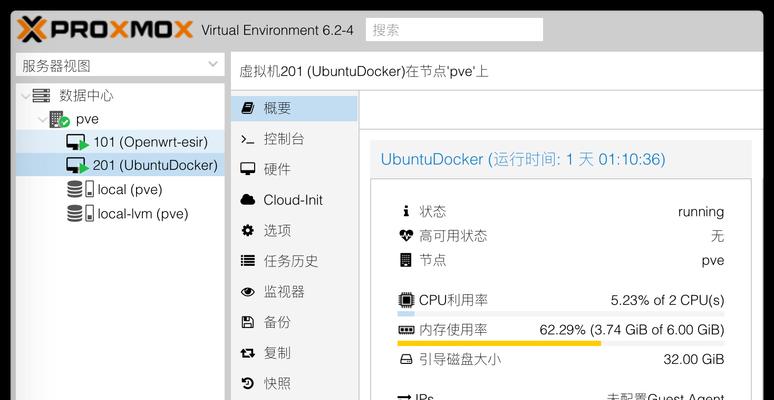Click the local (pve) storage icon
Image resolution: width=774 pixels, height=400 pixels.
pyautogui.click(x=80, y=189)
